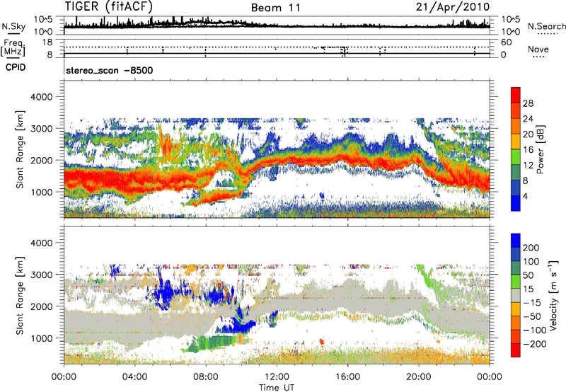Pick the orange segment between 20 and 24 dB
The image size is (566, 392).
pos(516,126)
